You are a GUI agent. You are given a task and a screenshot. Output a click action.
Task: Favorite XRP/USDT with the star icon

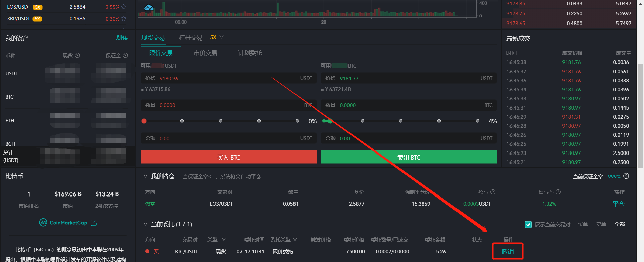[124, 19]
